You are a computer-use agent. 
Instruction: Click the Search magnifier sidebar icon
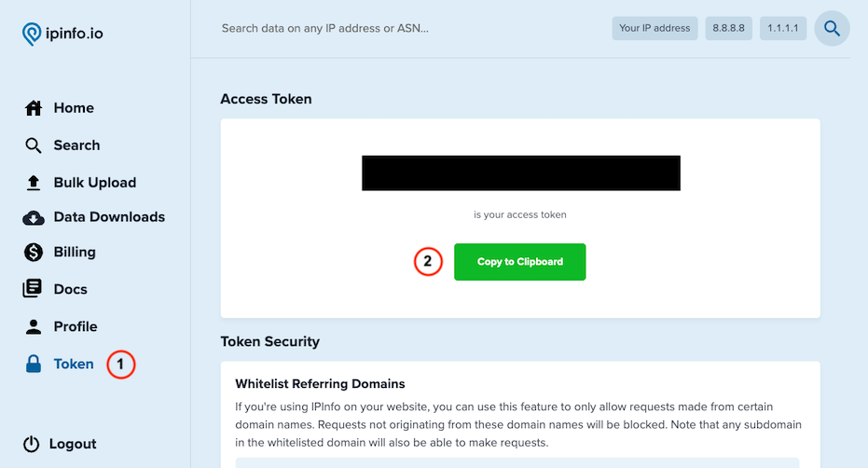tap(34, 145)
